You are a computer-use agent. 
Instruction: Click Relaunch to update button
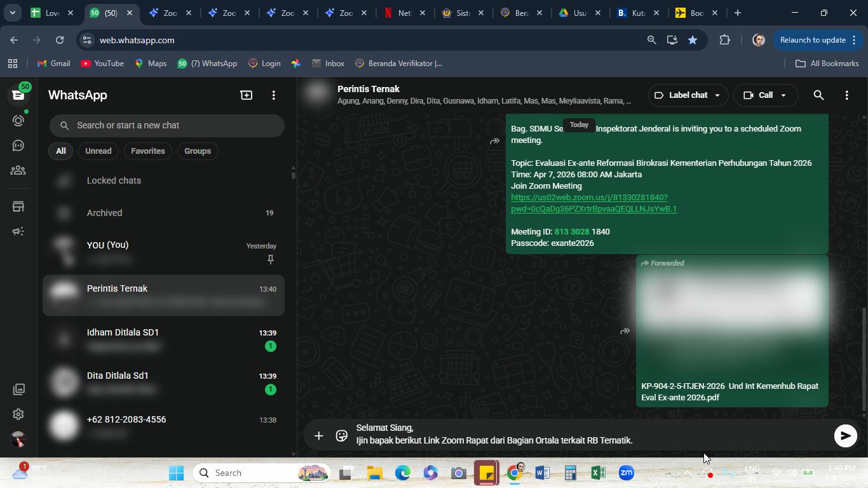click(817, 40)
